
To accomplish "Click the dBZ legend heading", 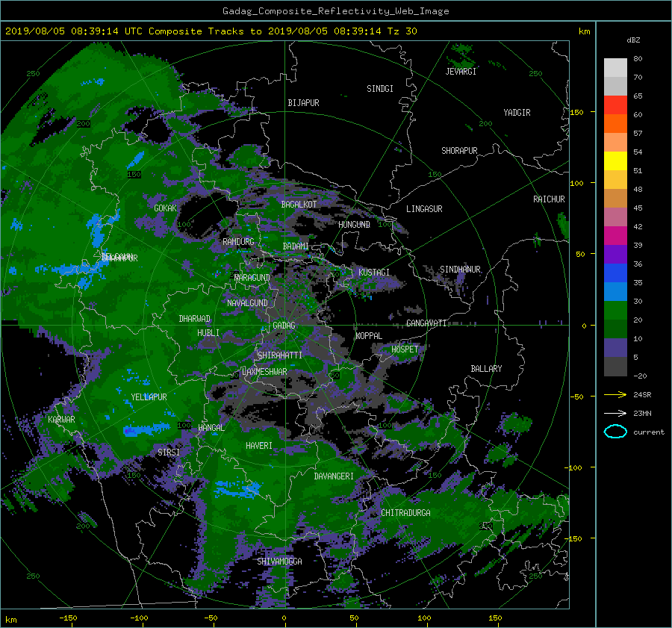I will tap(633, 40).
